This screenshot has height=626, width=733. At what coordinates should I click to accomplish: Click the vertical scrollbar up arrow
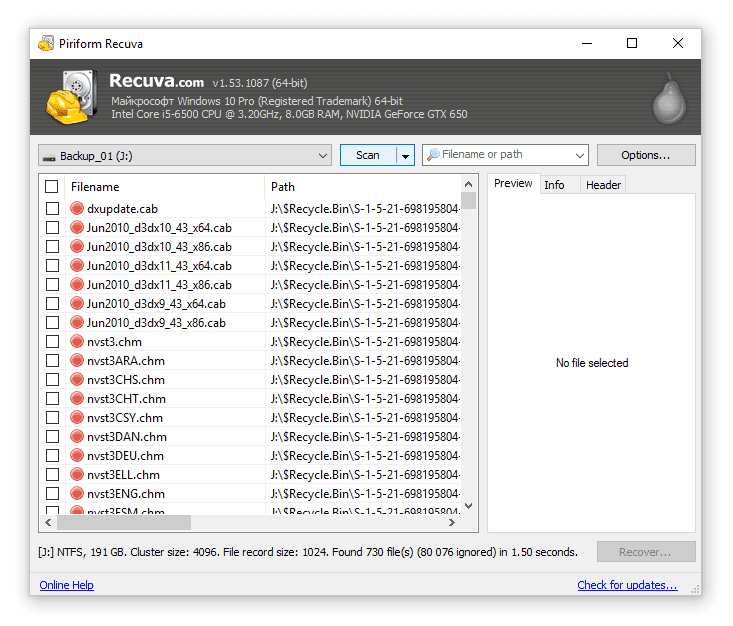point(468,184)
